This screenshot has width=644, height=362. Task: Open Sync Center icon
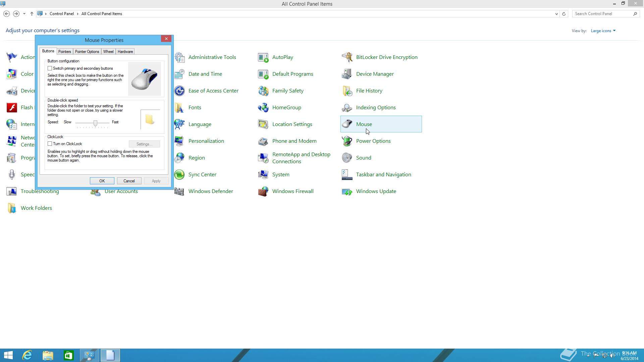pos(180,175)
